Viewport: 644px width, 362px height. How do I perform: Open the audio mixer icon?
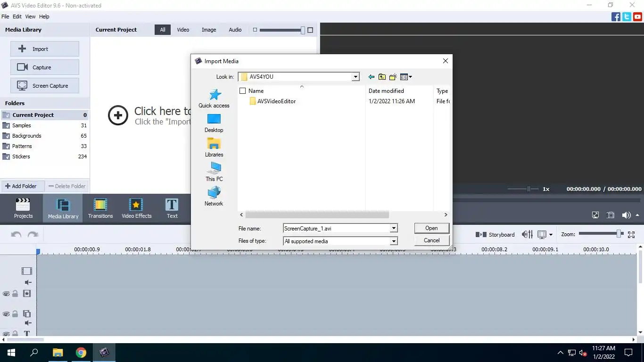(x=527, y=234)
